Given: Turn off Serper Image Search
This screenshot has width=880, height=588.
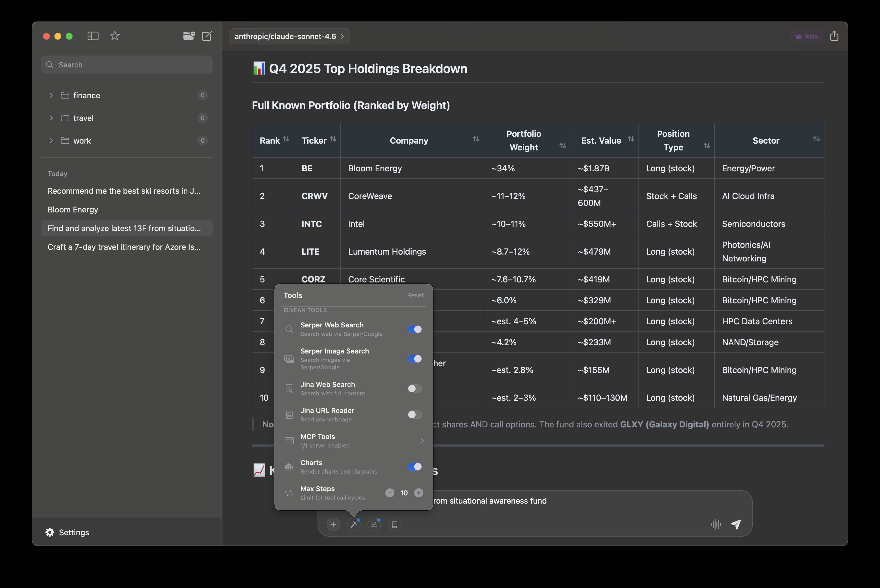Looking at the screenshot, I should [415, 359].
